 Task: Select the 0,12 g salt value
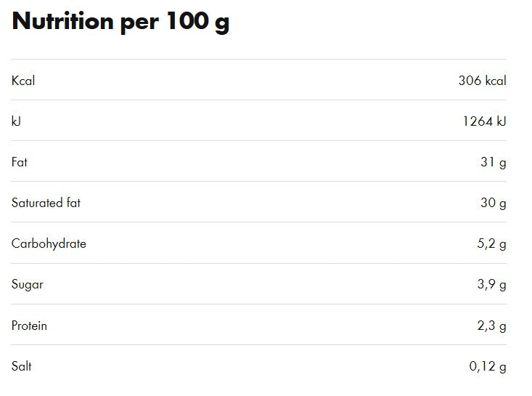coord(488,366)
